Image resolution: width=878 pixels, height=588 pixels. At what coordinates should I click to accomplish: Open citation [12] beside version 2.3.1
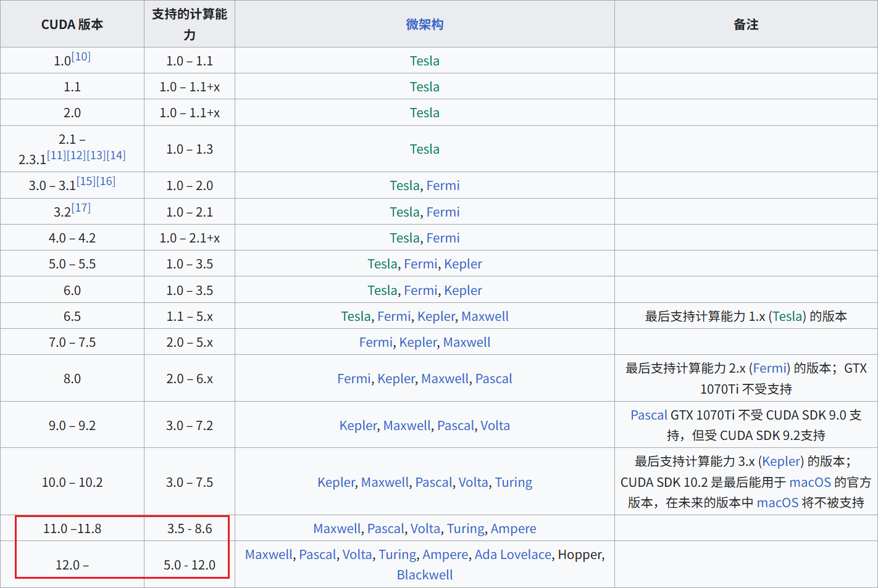pyautogui.click(x=77, y=155)
